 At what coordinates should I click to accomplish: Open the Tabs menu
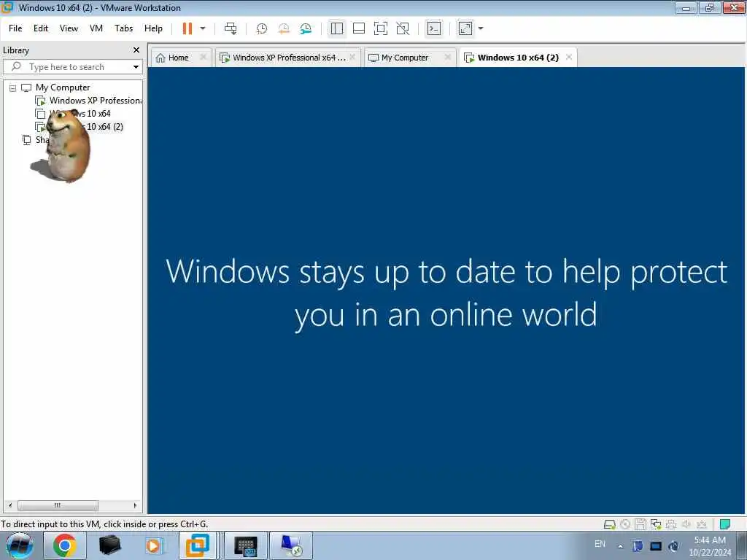coord(123,28)
